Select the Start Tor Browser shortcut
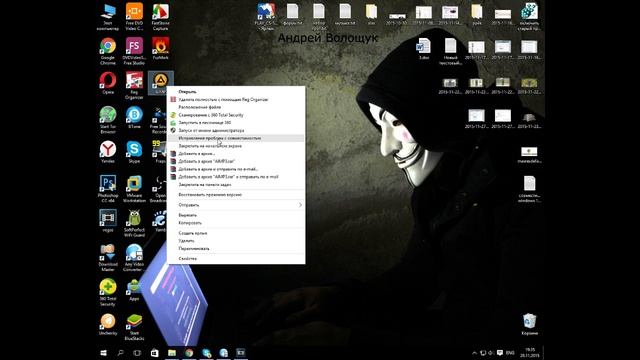Viewport: 640px width, 360px height. pos(108,120)
